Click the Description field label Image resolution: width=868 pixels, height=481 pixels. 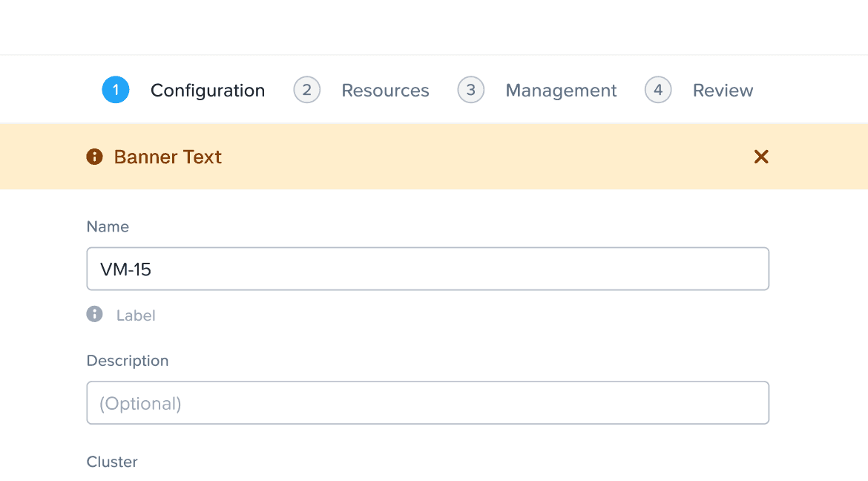(128, 361)
